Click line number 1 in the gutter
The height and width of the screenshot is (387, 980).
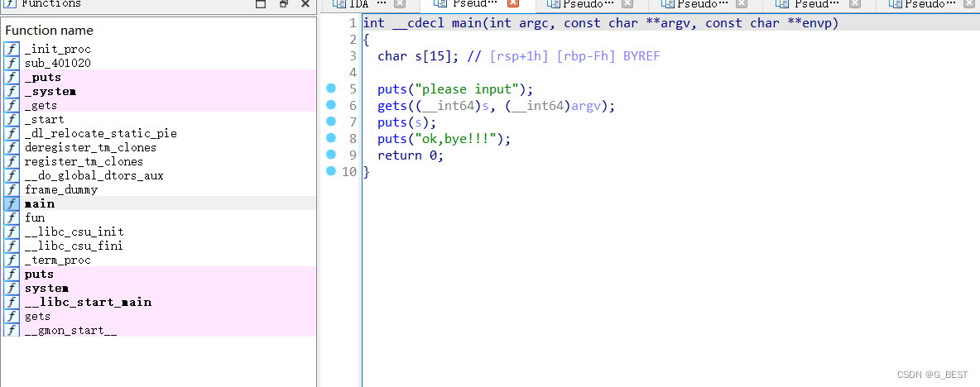coord(353,23)
